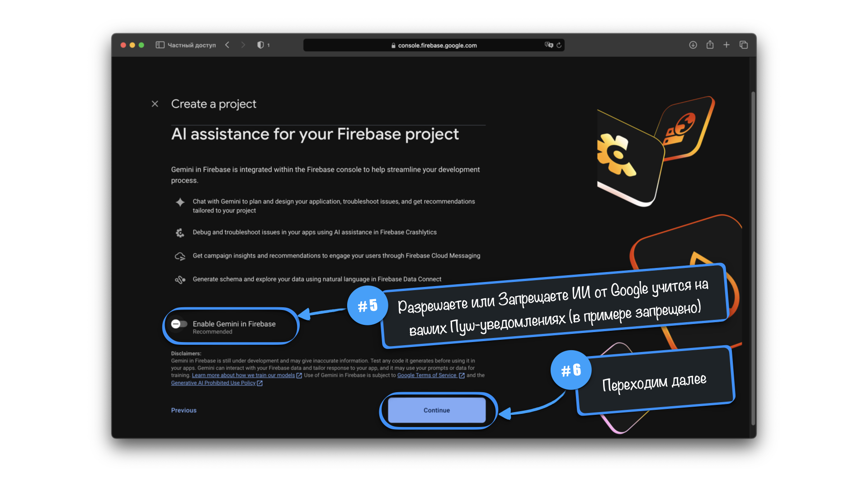This screenshot has width=868, height=488.
Task: Open the privacy shield report icon
Action: tap(260, 45)
